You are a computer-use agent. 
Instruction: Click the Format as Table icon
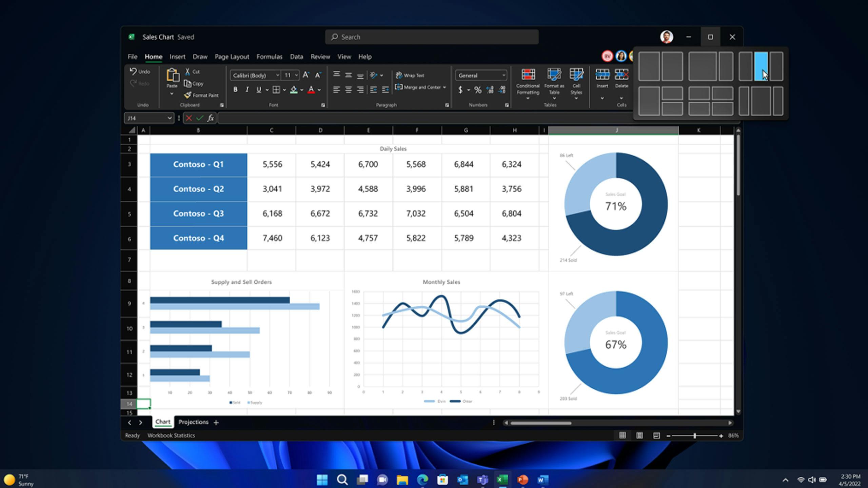(554, 74)
